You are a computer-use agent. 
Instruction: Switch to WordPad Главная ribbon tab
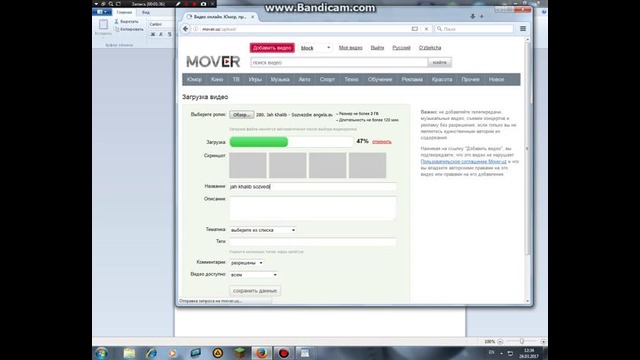click(x=124, y=12)
